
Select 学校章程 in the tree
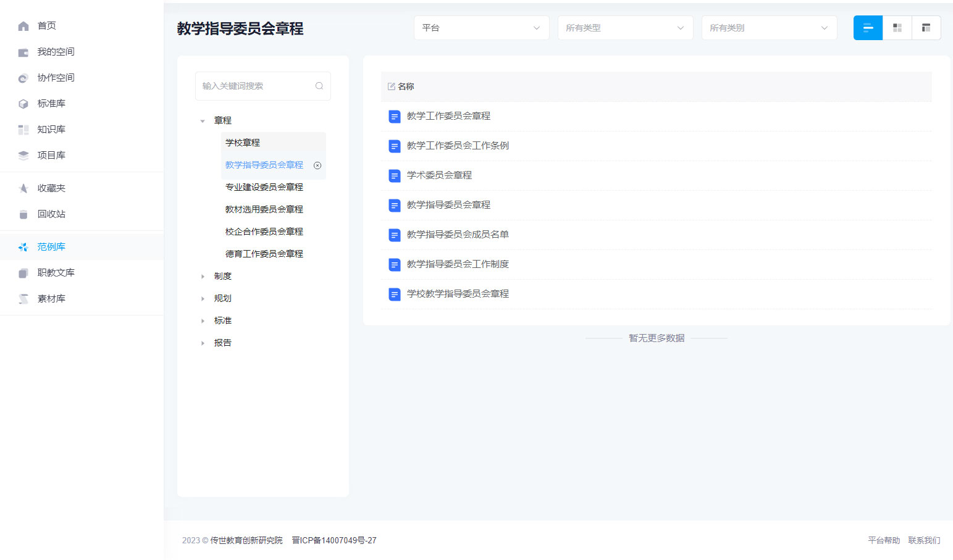[x=243, y=143]
